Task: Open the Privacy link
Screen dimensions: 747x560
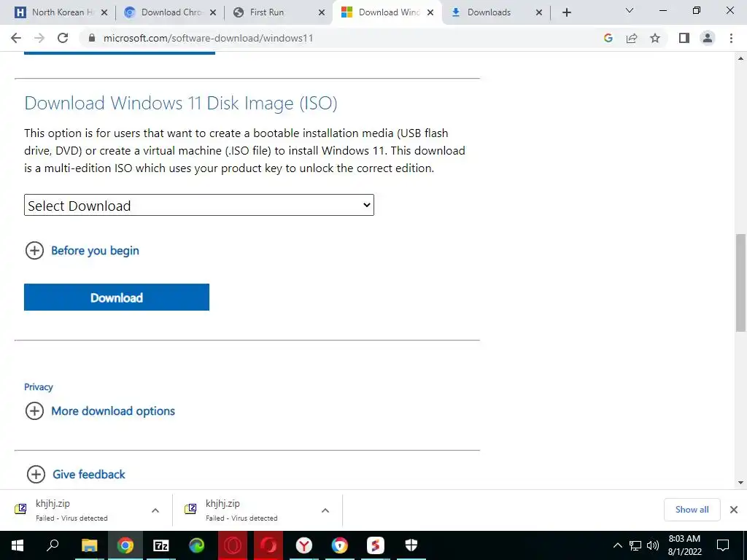Action: click(39, 386)
